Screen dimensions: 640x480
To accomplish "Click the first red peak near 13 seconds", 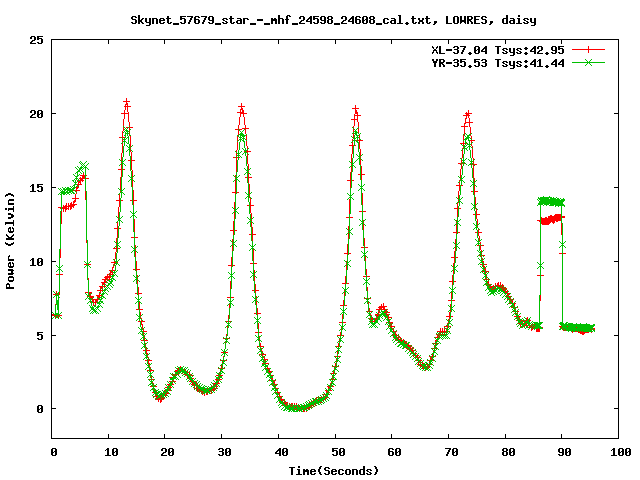I will [x=127, y=102].
